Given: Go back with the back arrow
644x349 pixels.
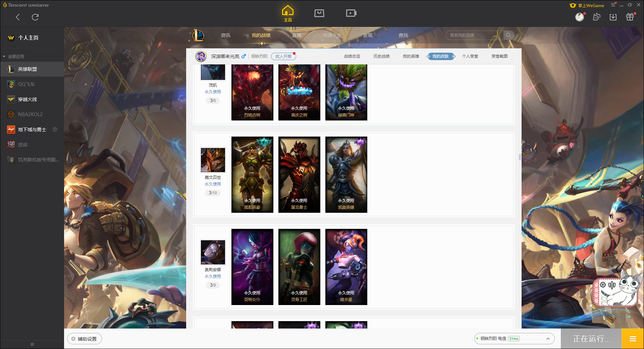Looking at the screenshot, I should click(x=18, y=17).
